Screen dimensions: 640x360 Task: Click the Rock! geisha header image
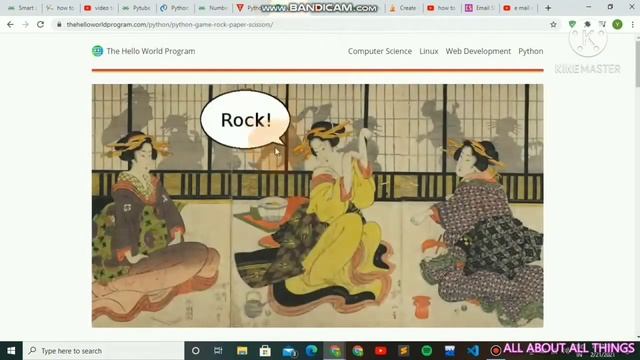pyautogui.click(x=318, y=206)
